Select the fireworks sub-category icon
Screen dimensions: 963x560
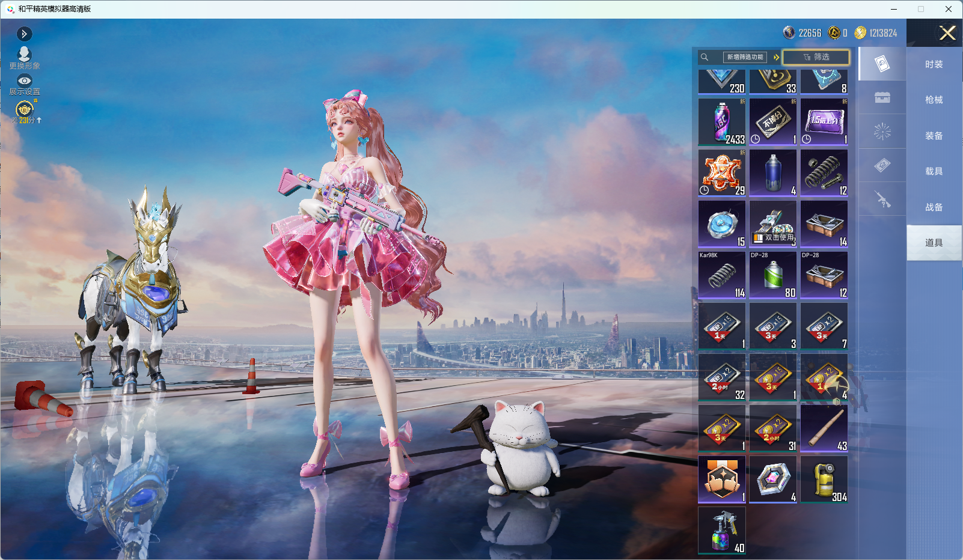point(882,131)
